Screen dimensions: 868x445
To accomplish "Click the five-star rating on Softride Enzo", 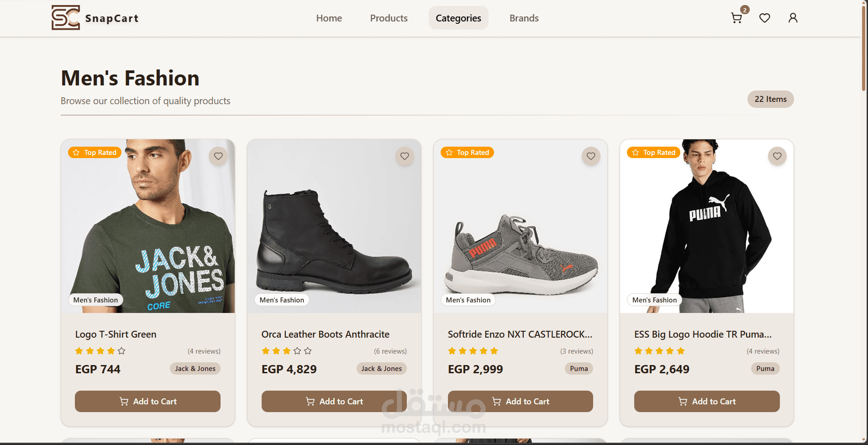I will point(473,351).
